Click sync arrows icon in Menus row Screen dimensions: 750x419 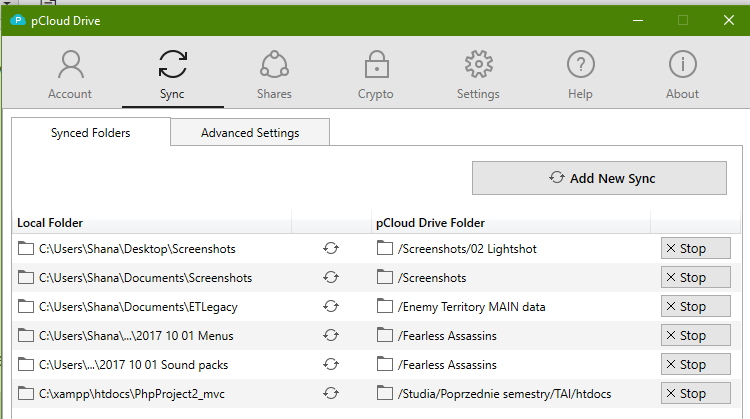coord(331,335)
